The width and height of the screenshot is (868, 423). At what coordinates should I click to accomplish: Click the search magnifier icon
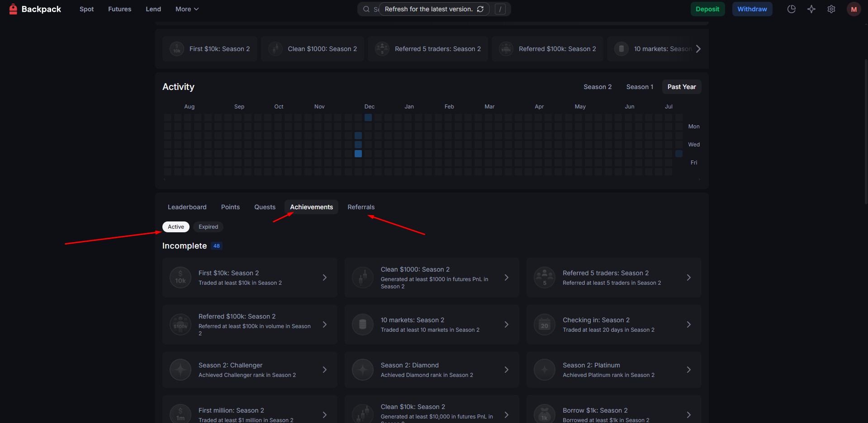point(366,9)
